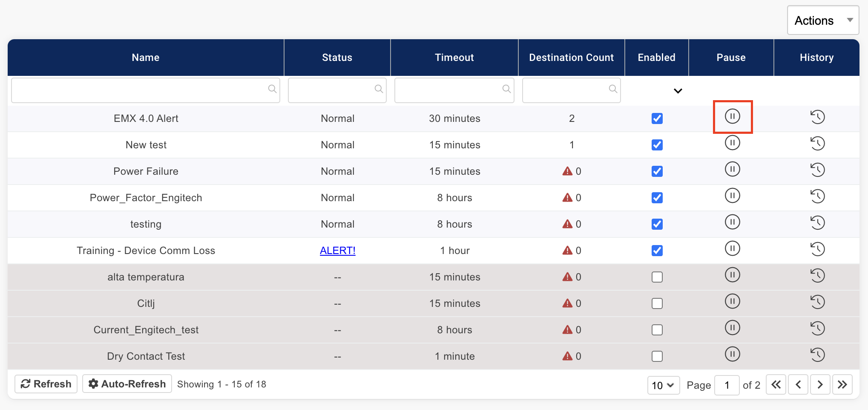View history for the testing alert
868x410 pixels.
click(817, 222)
